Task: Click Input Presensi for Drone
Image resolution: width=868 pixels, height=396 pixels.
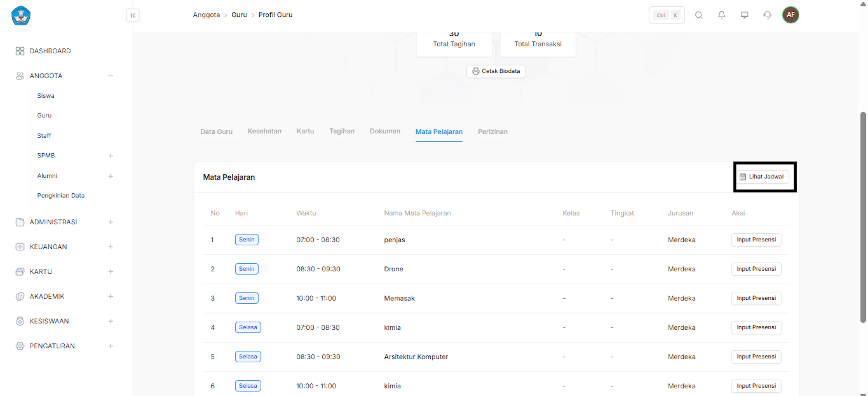Action: tap(756, 269)
